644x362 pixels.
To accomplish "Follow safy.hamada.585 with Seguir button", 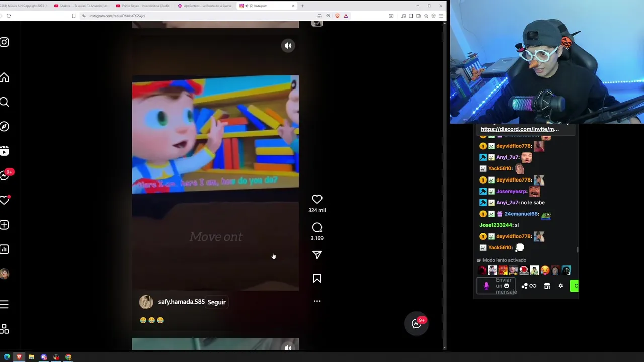I will (x=217, y=302).
